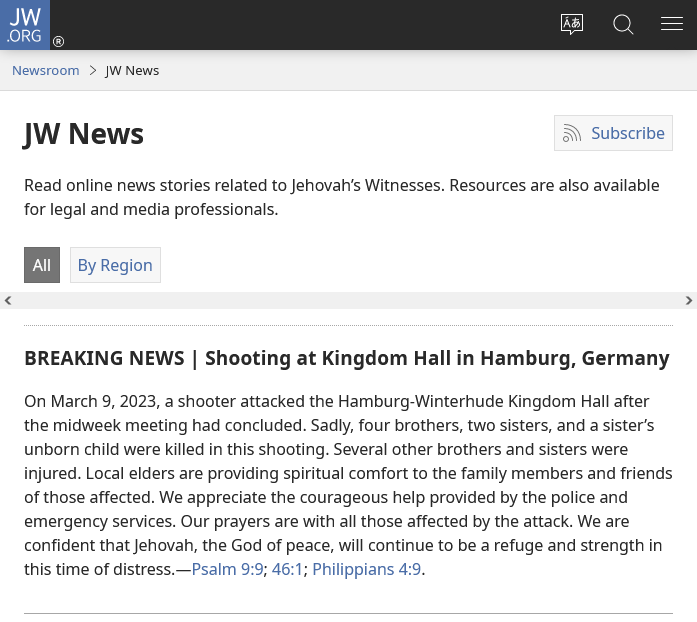Click the horizontal scrollbar track
697x622 pixels.
(348, 300)
